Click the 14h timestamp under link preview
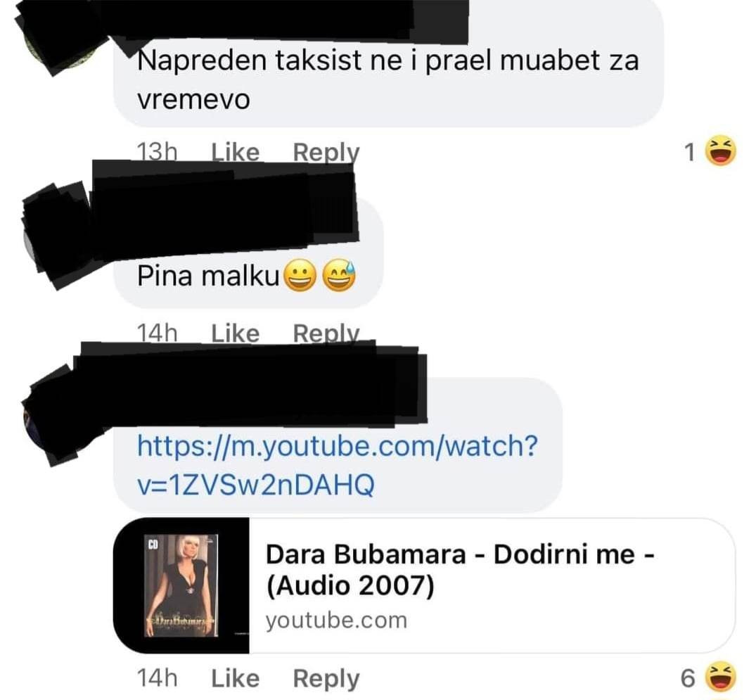The height and width of the screenshot is (700, 756). [x=158, y=678]
